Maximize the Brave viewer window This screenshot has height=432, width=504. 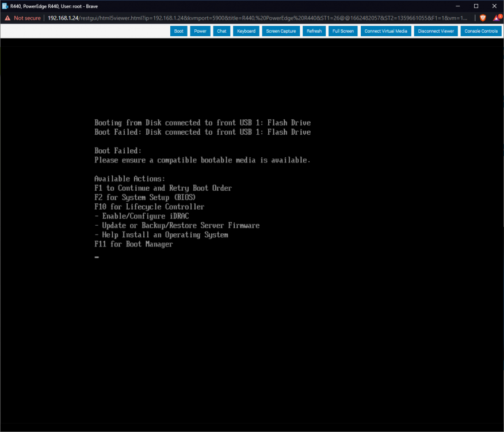pyautogui.click(x=476, y=6)
